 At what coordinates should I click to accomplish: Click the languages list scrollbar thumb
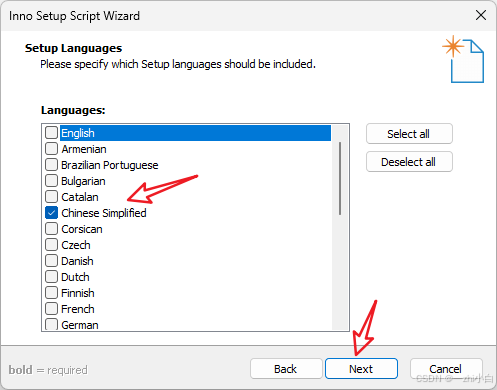[340, 178]
